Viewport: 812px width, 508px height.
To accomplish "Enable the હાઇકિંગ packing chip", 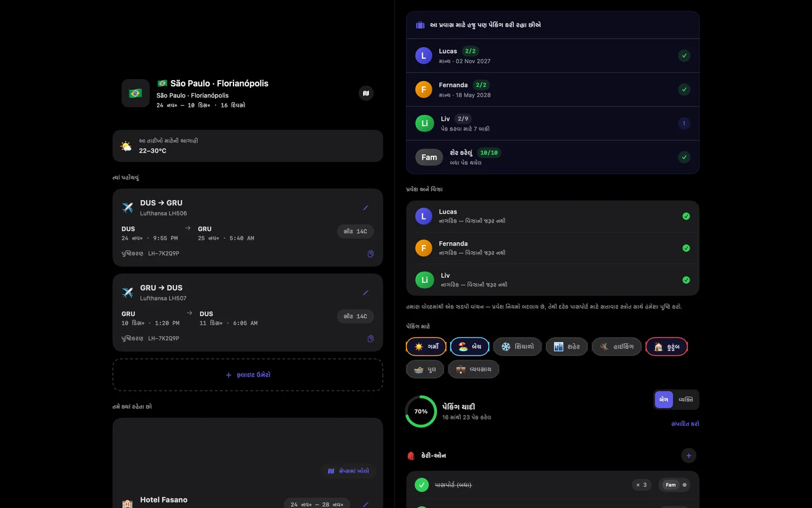I will point(617,347).
